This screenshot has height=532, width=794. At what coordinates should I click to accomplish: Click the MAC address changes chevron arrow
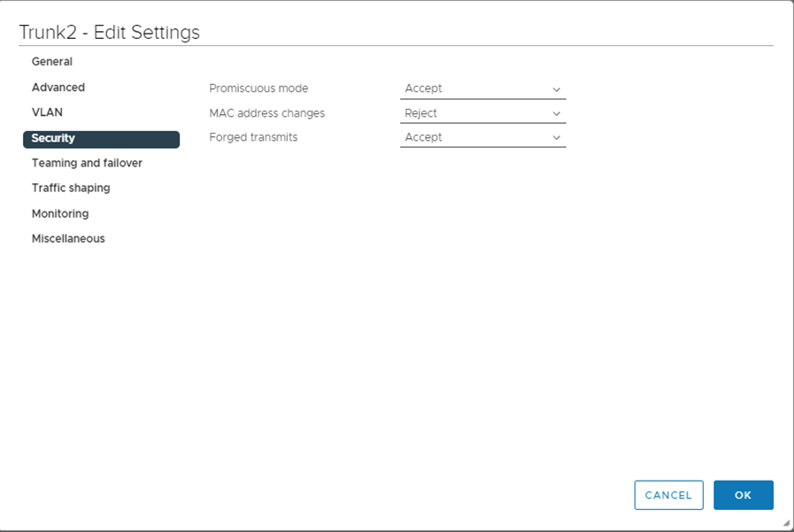click(x=557, y=113)
